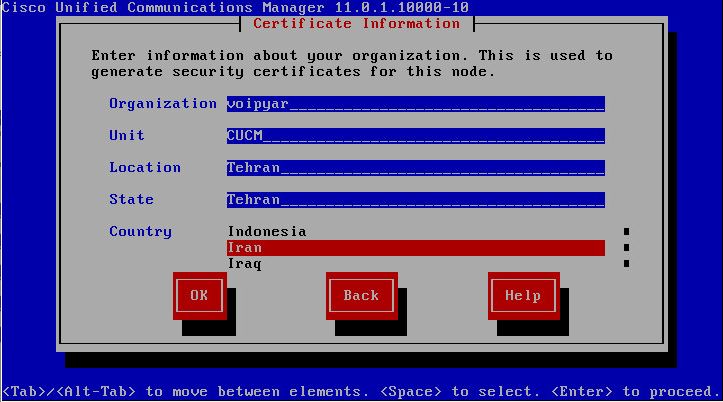Click the Country label
This screenshot has width=723, height=402.
click(140, 231)
